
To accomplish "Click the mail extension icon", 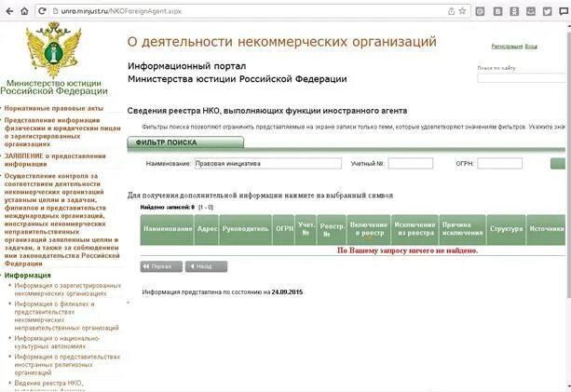I will point(531,11).
